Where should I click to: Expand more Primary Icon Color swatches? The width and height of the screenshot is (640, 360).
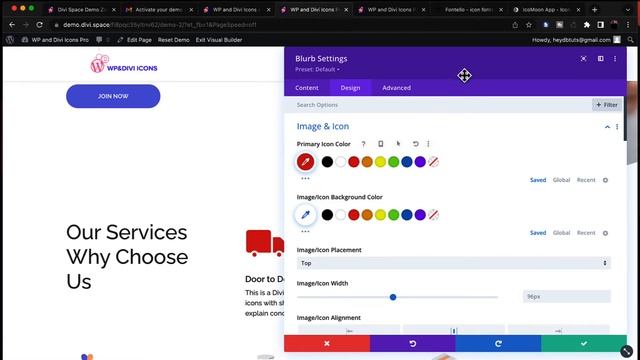pyautogui.click(x=305, y=178)
